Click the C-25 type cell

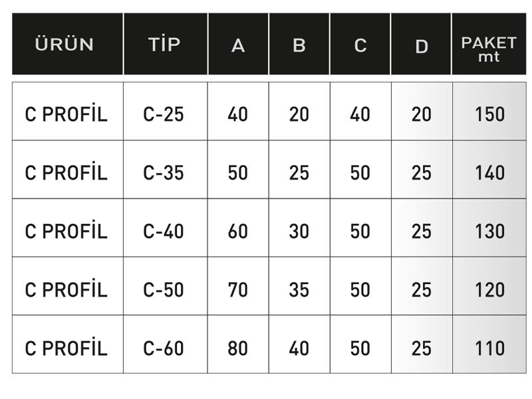pyautogui.click(x=166, y=111)
